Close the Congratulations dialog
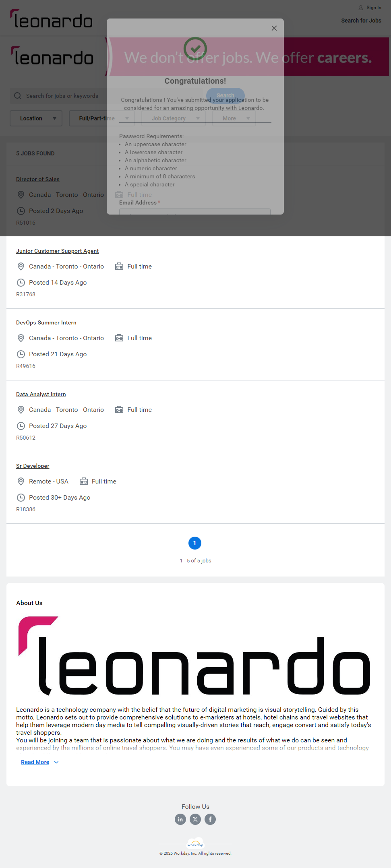 (274, 28)
